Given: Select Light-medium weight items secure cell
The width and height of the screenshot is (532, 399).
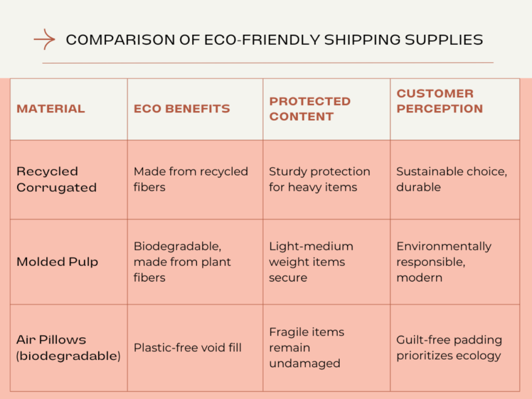Looking at the screenshot, I should point(311,262).
